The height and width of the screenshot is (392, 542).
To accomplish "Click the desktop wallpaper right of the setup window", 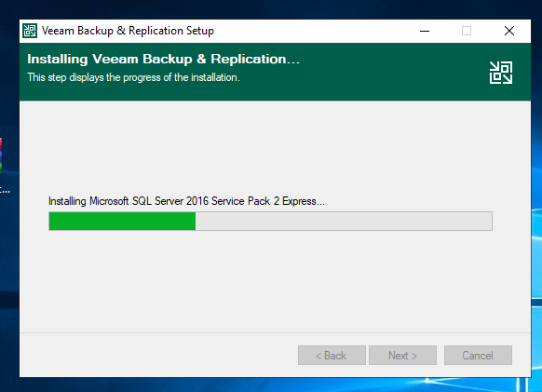I will tap(536, 173).
